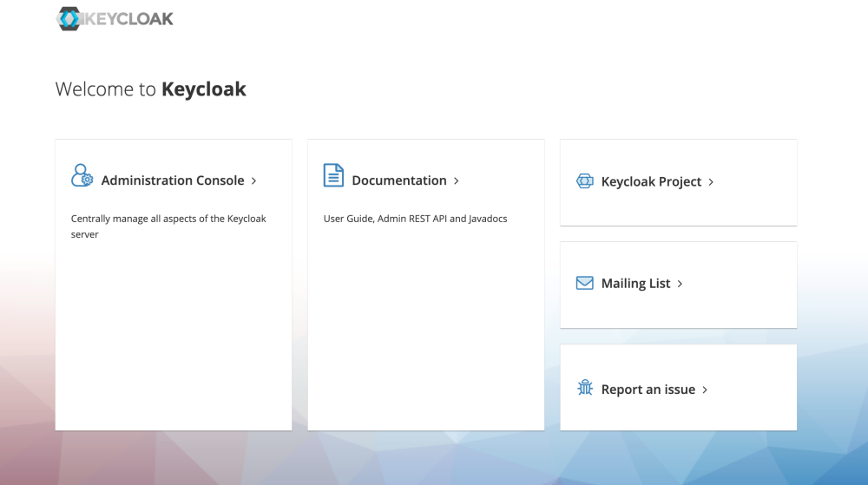Image resolution: width=868 pixels, height=485 pixels.
Task: Open the Mailing List link
Action: pyautogui.click(x=635, y=283)
